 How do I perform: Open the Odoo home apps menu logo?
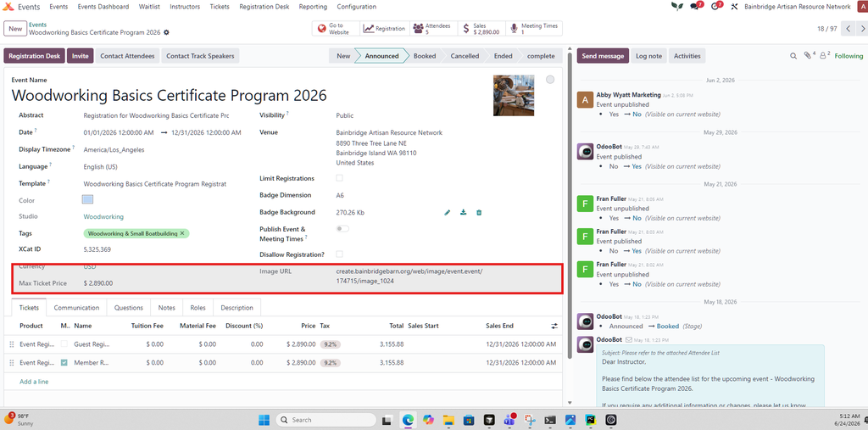tap(8, 7)
